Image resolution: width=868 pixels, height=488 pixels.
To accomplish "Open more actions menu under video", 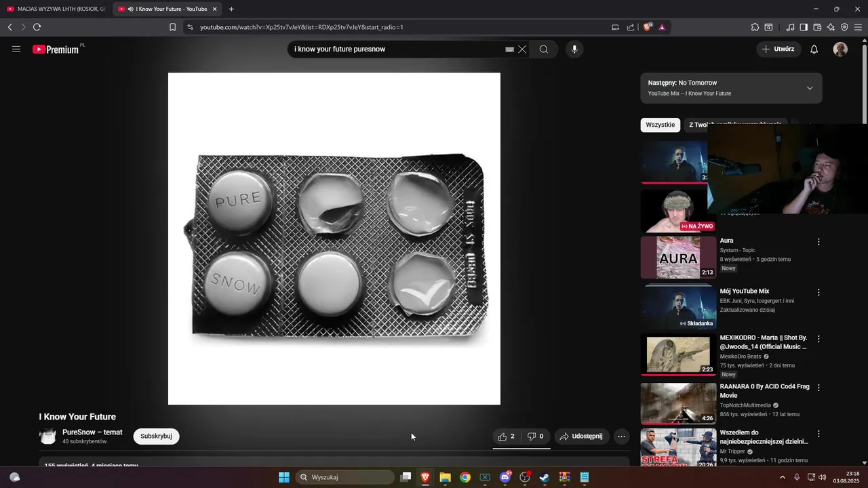I will 621,436.
